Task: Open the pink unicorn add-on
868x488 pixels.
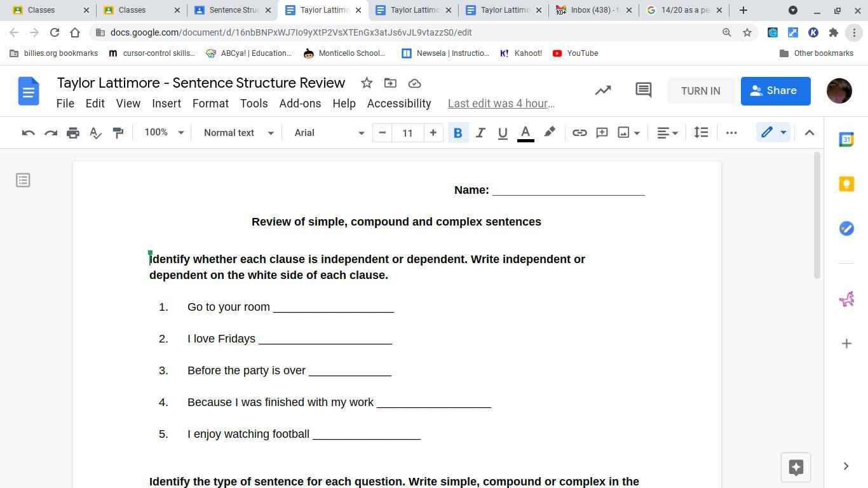Action: point(846,299)
